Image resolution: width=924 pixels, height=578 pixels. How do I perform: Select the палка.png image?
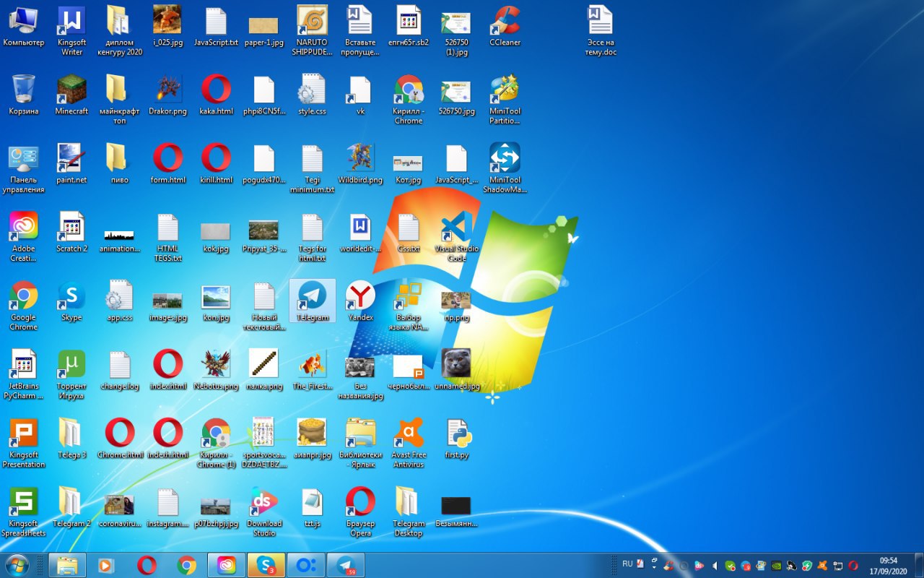coord(264,369)
